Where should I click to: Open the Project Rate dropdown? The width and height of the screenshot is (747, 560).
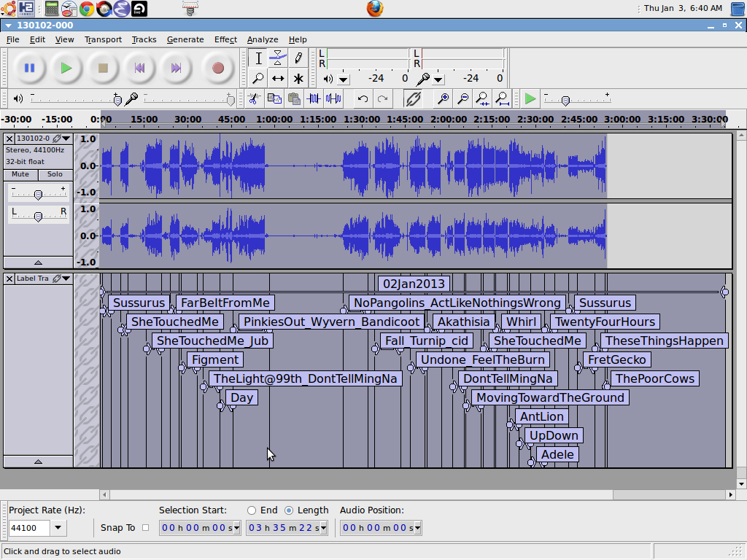(x=58, y=528)
